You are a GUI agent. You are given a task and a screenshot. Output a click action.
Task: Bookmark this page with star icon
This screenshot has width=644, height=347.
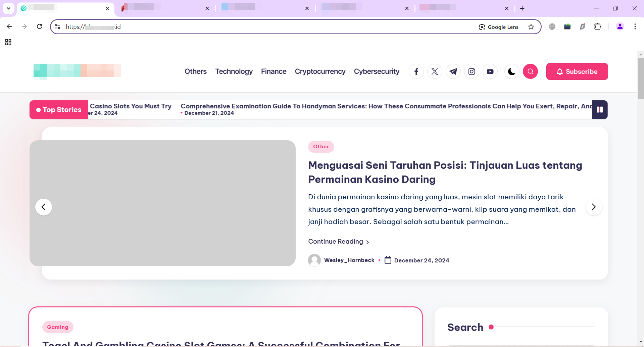pyautogui.click(x=531, y=27)
